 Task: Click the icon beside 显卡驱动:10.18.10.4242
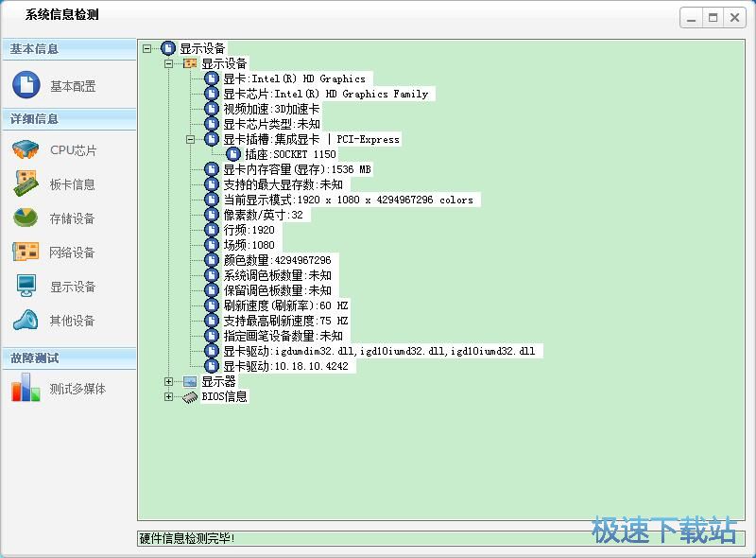(212, 366)
